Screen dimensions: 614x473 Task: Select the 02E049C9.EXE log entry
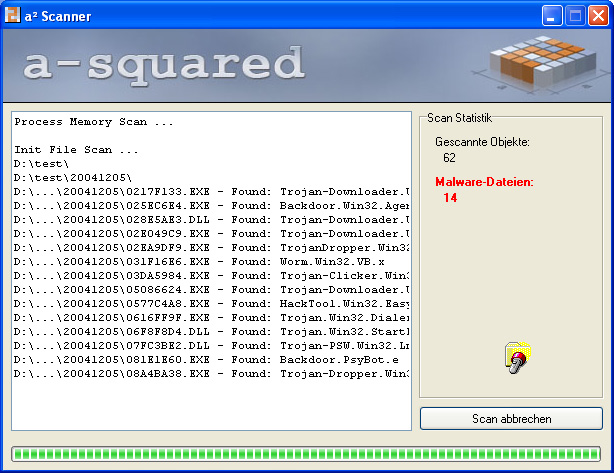click(211, 234)
